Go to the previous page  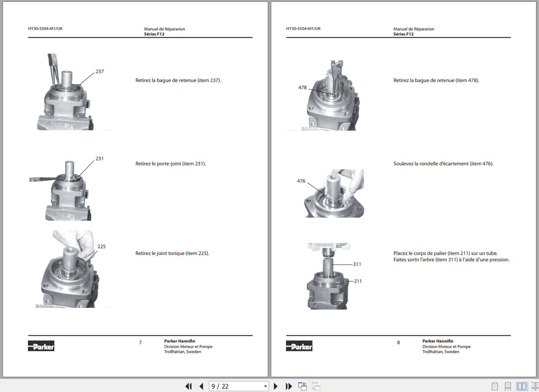point(201,386)
